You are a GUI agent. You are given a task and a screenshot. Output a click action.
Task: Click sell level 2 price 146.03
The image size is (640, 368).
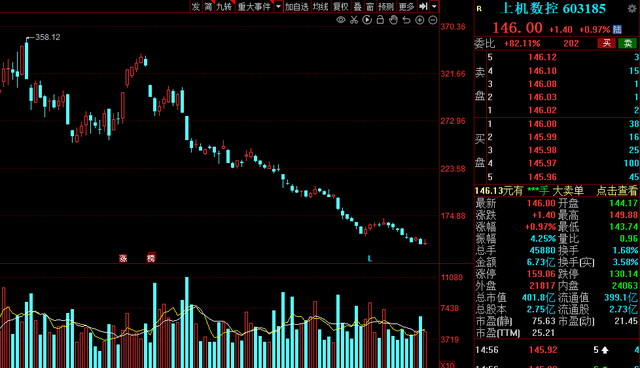tap(542, 97)
